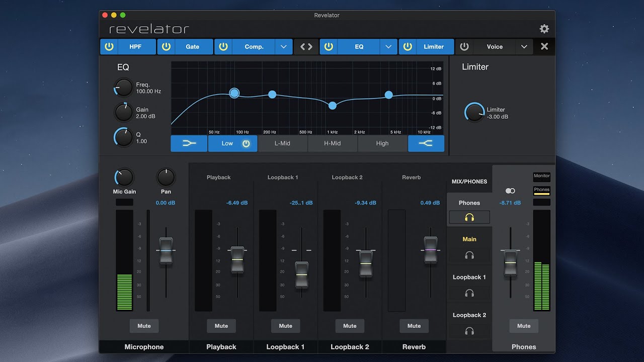Click the EQ Freq. knob
Image resolution: width=644 pixels, height=362 pixels.
tap(123, 88)
